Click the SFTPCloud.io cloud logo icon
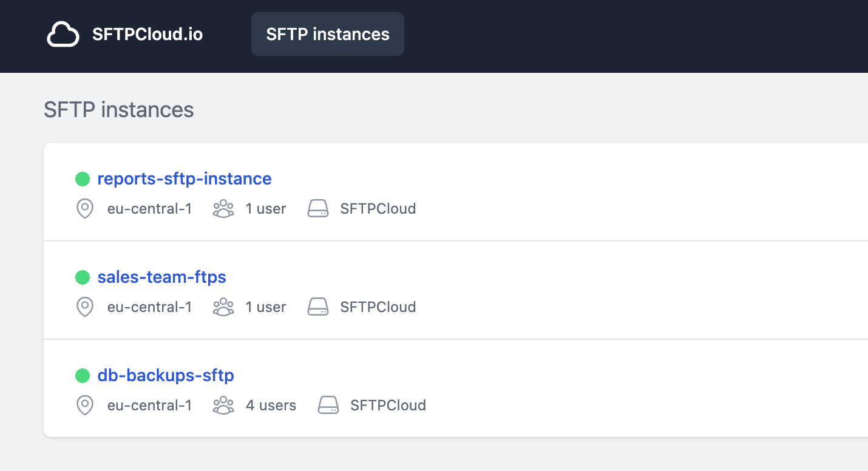The height and width of the screenshot is (471, 868). point(63,34)
